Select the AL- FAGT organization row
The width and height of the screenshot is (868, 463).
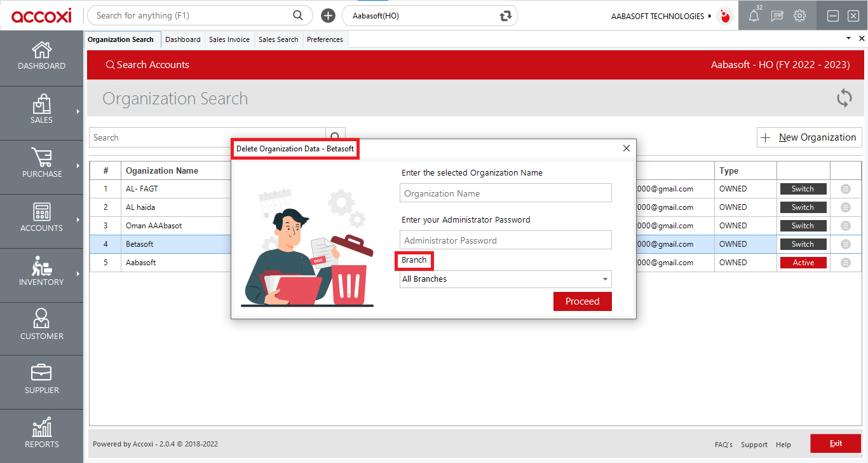(x=475, y=189)
